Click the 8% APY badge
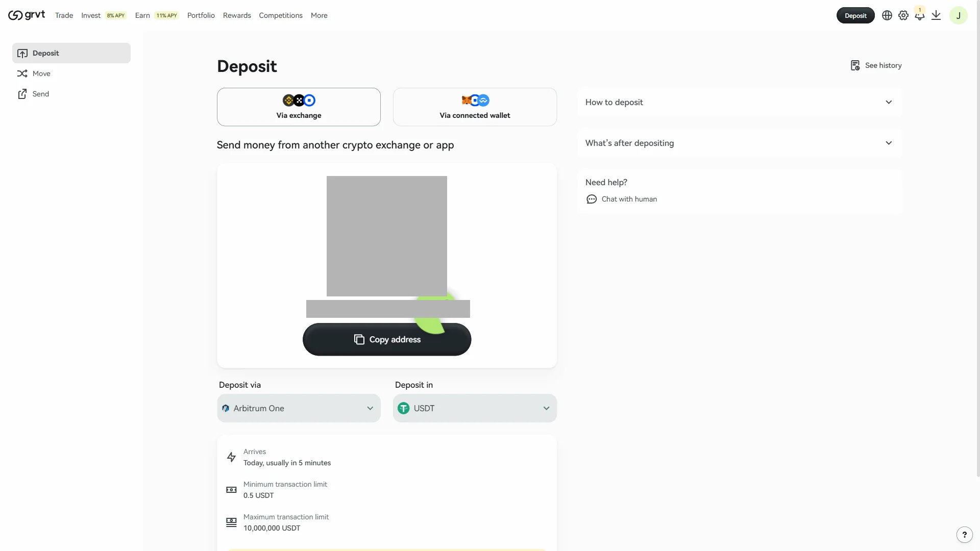This screenshot has width=980, height=551. tap(116, 16)
